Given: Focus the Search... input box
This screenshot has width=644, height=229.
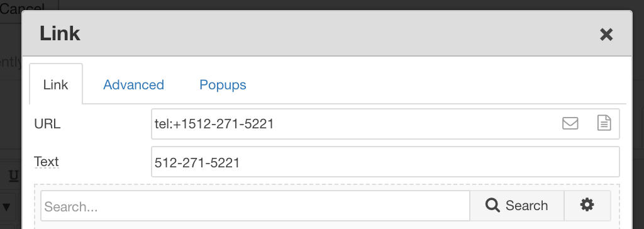Looking at the screenshot, I should 255,206.
